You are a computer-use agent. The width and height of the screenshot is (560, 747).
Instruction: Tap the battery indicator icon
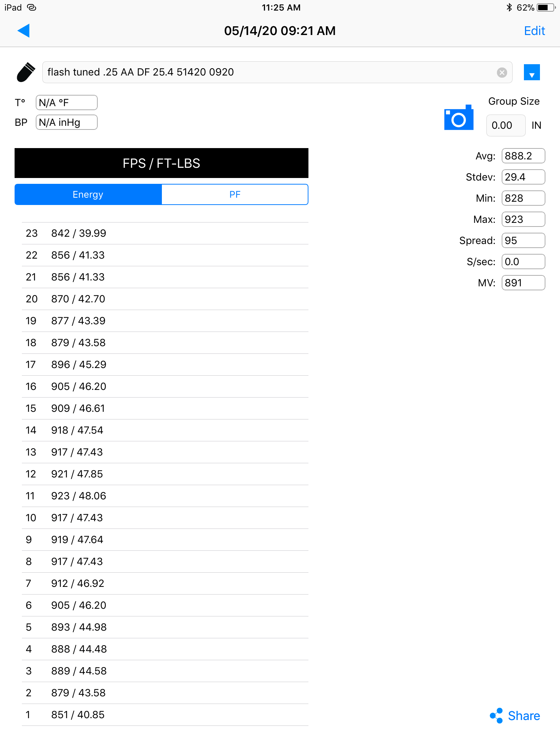pos(546,7)
